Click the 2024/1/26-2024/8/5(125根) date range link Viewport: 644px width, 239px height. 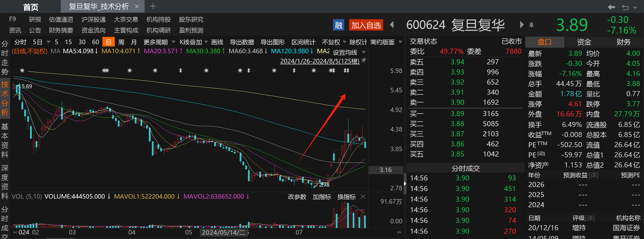point(320,61)
